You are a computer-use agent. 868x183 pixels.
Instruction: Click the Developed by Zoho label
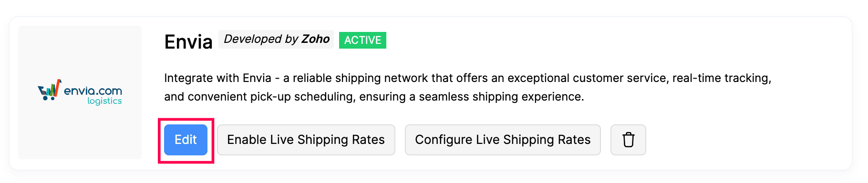[x=277, y=39]
